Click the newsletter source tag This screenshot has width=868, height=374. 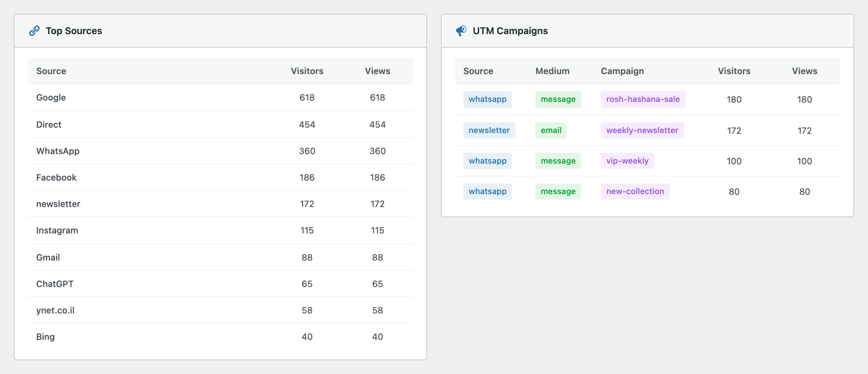click(489, 130)
